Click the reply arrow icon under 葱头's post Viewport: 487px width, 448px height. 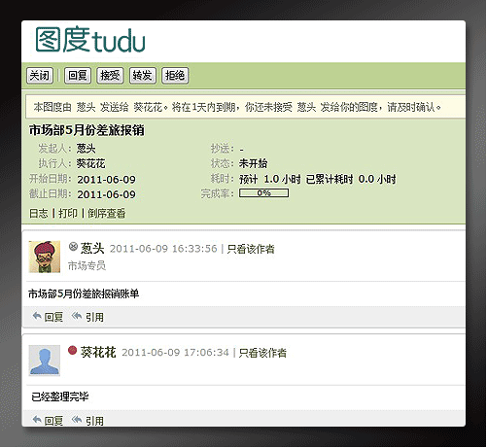click(x=37, y=316)
